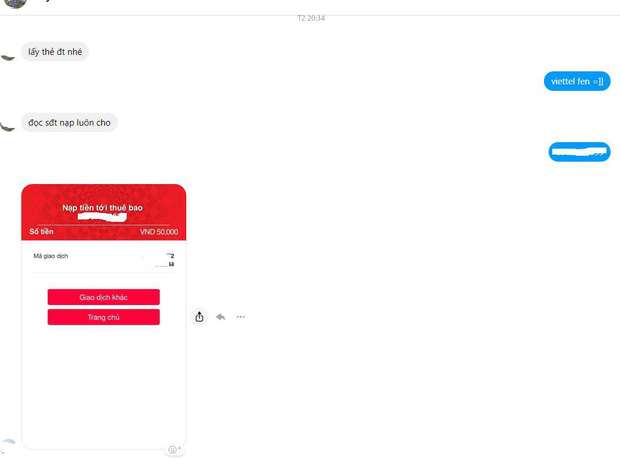The image size is (620, 459).
Task: Select the 'viettel fen =]]' message bubble
Action: point(577,81)
